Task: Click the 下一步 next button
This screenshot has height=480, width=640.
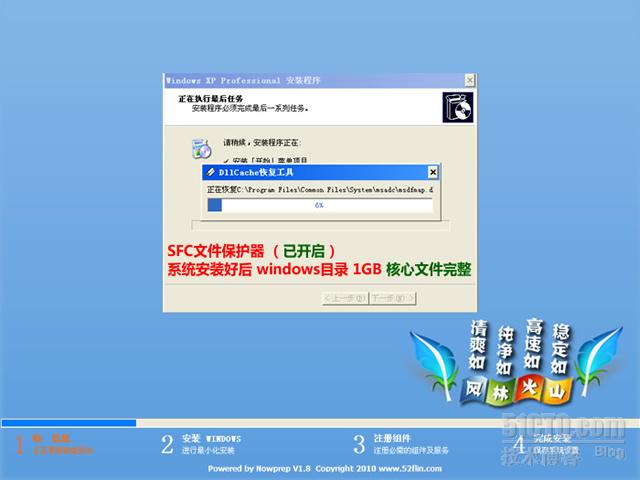Action: (x=393, y=298)
